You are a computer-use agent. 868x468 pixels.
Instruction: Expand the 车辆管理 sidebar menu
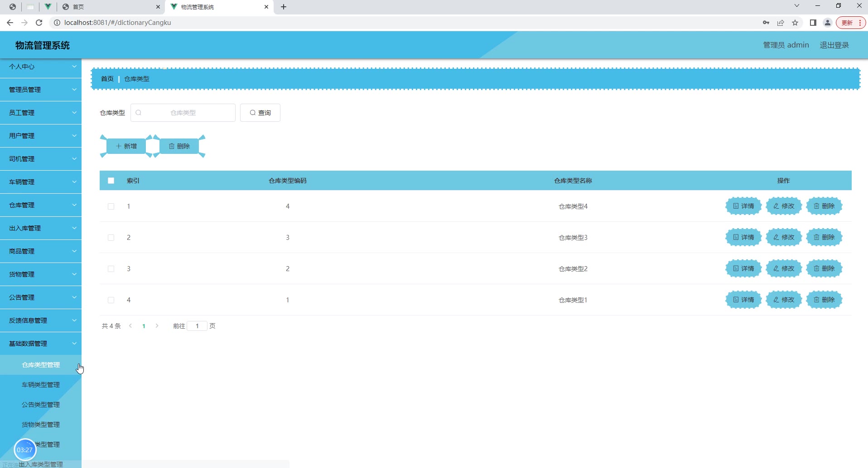41,182
